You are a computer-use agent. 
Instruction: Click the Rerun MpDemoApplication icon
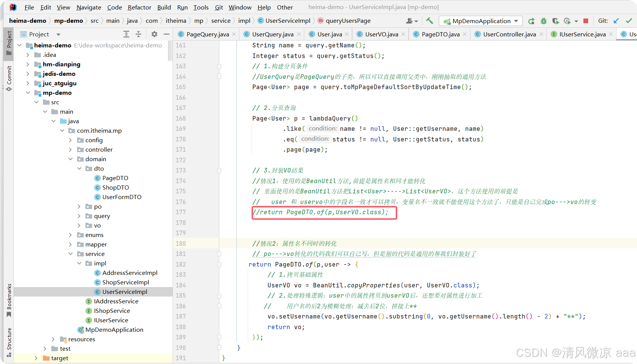[531, 21]
